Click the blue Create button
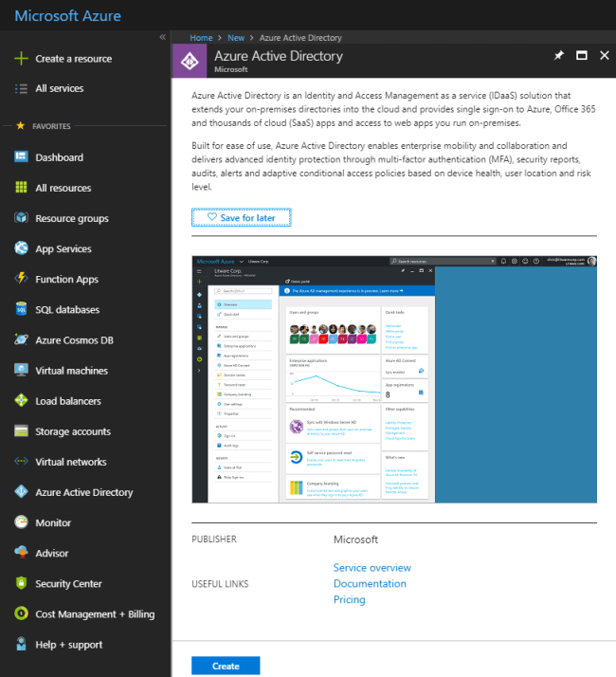This screenshot has height=677, width=616. (x=226, y=666)
